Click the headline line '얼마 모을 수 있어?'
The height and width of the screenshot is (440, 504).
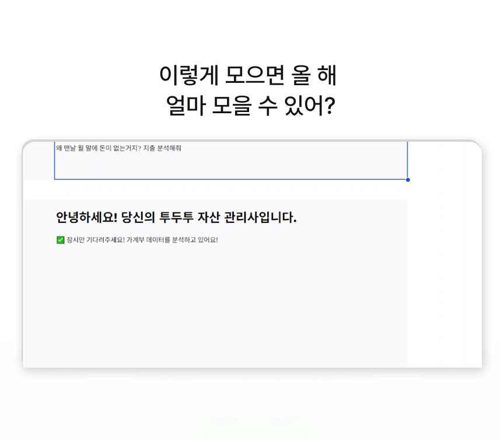pyautogui.click(x=250, y=107)
